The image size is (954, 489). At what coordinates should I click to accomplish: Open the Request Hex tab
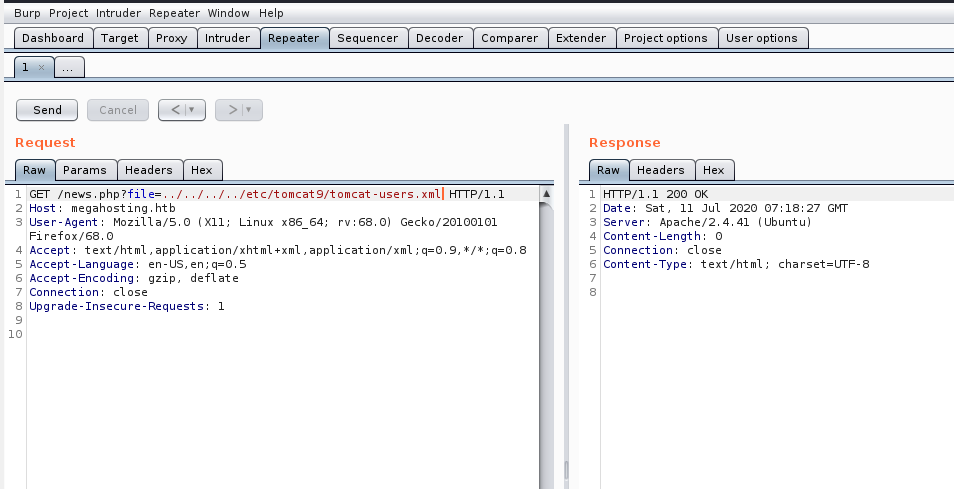[202, 170]
